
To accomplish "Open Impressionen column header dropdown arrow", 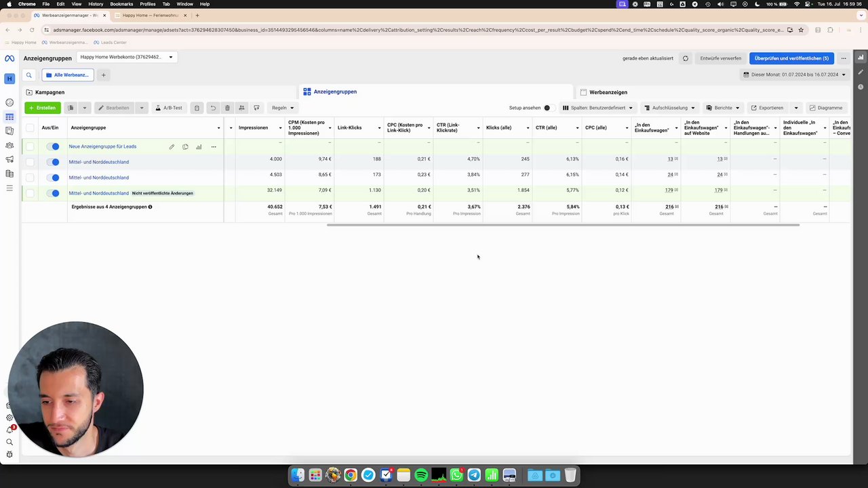I will pos(281,127).
